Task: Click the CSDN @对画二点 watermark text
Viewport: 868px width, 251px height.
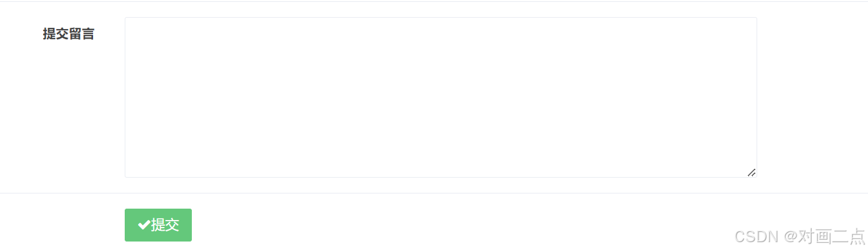Action: point(799,236)
